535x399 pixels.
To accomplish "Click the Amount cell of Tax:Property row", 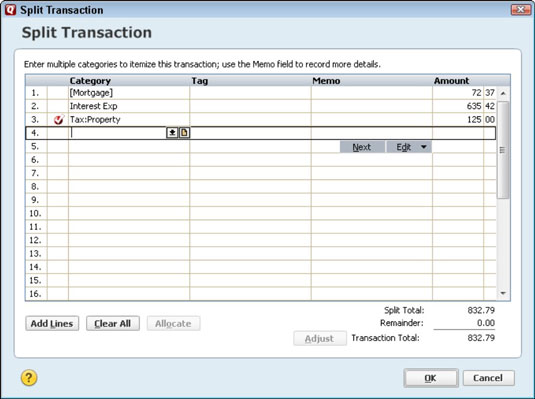I will 464,120.
